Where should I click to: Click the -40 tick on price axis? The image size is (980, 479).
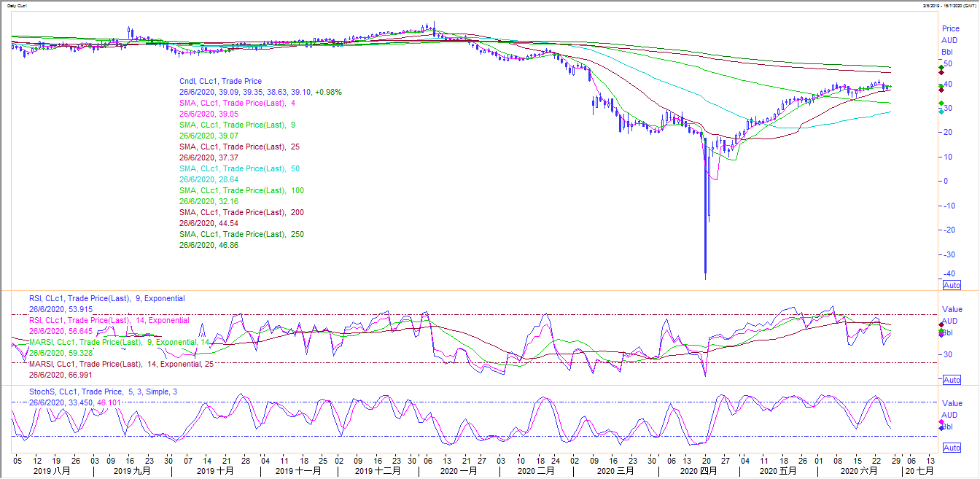coord(950,274)
